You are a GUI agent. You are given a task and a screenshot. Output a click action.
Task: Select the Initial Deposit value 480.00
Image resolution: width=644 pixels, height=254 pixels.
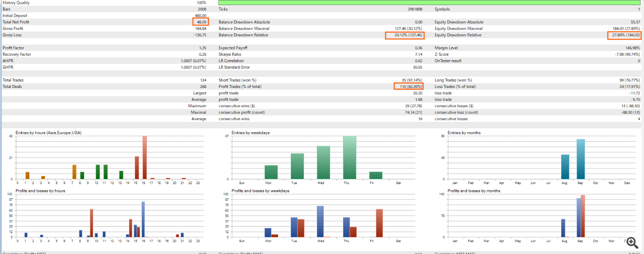(x=200, y=15)
